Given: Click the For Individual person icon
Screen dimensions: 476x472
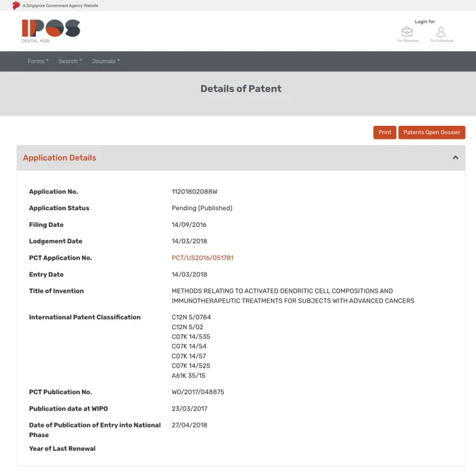Looking at the screenshot, I should [441, 32].
